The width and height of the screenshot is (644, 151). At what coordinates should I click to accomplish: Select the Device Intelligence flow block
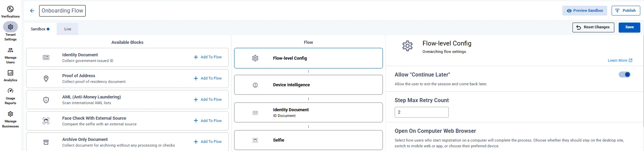pos(308,85)
